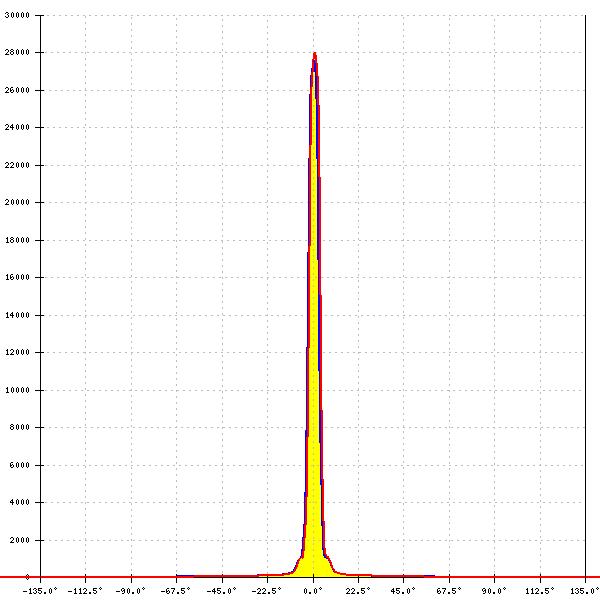
Task: Click the 22.5° x-axis label
Action: 358,591
